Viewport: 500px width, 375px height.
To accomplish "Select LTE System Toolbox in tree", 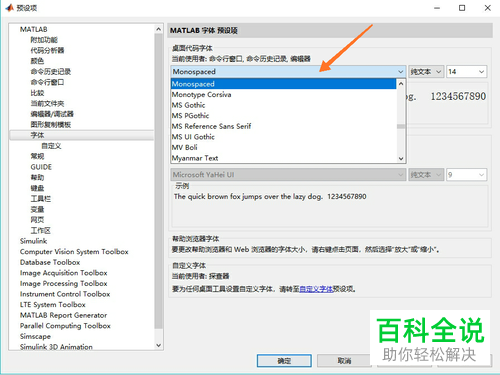I will click(53, 305).
